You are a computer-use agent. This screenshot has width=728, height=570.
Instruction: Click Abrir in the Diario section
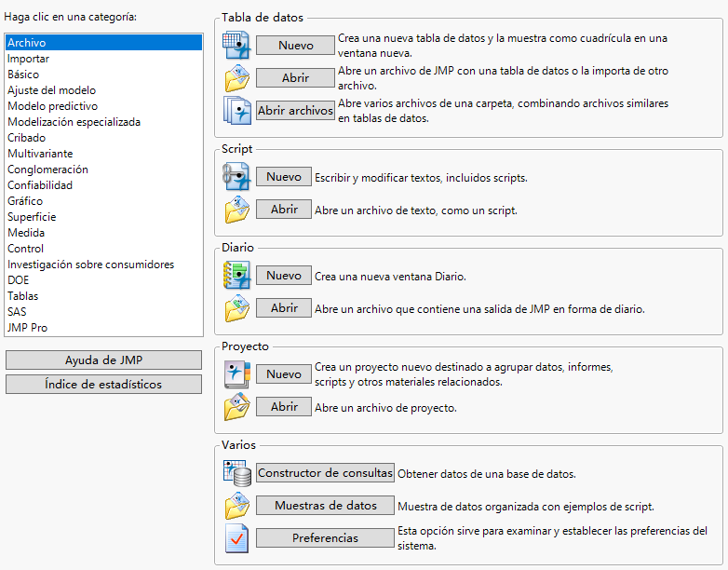click(284, 307)
